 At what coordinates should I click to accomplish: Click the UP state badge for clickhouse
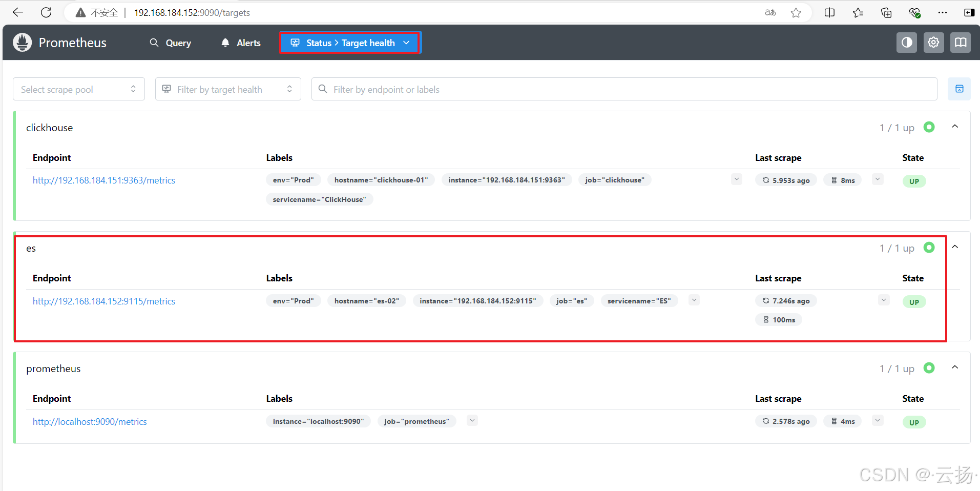(x=914, y=181)
